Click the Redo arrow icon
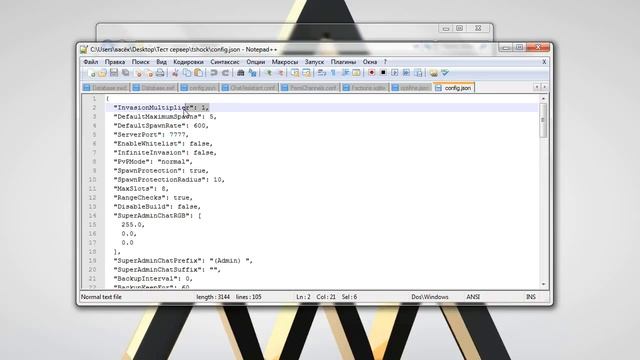The height and width of the screenshot is (360, 640). (225, 73)
